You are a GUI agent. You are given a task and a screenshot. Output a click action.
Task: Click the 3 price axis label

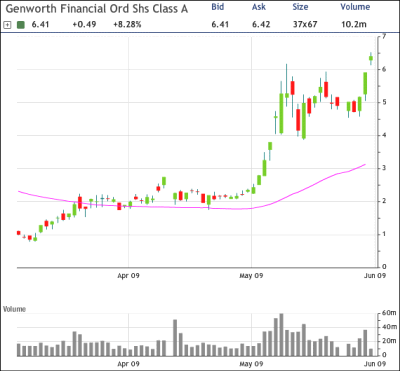pyautogui.click(x=384, y=168)
